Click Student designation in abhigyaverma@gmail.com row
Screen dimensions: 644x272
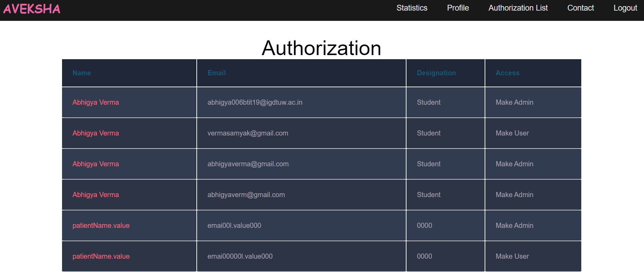pos(428,164)
